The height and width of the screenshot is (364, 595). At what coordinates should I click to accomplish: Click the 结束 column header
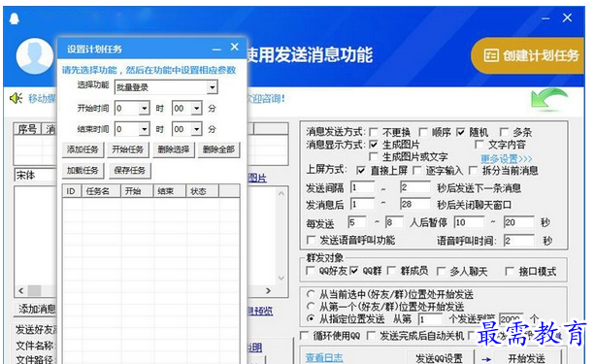[x=170, y=191]
